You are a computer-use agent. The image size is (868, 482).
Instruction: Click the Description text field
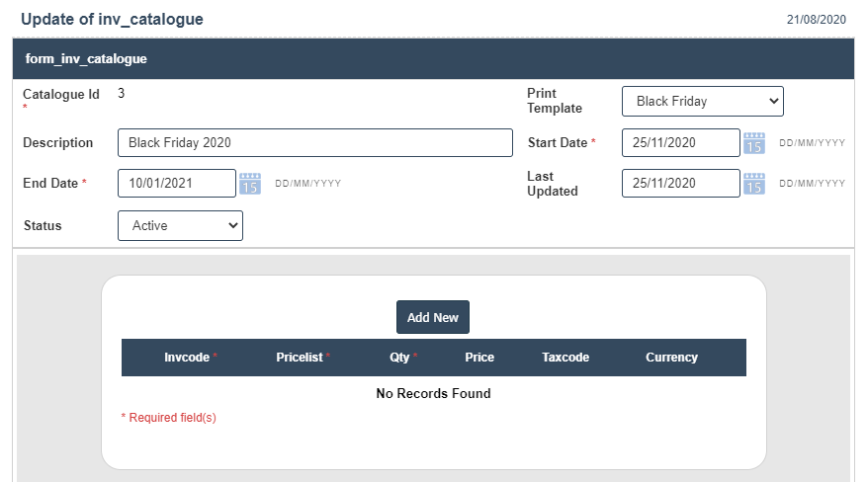[314, 142]
